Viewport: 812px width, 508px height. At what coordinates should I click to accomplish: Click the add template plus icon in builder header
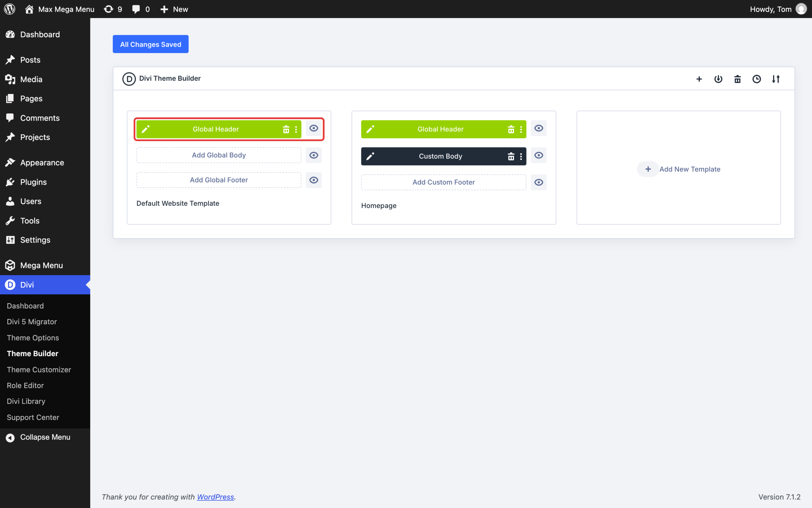699,79
